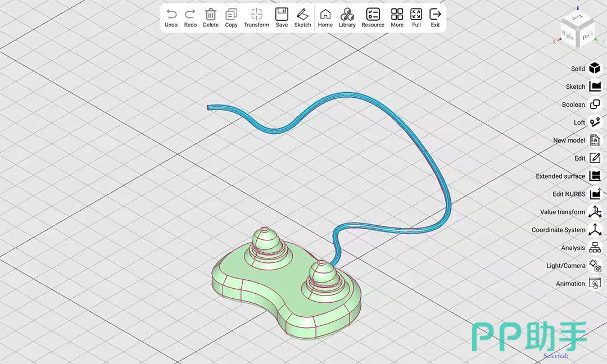Screen dimensions: 607x364
Task: Open the model Library
Action: tap(347, 15)
